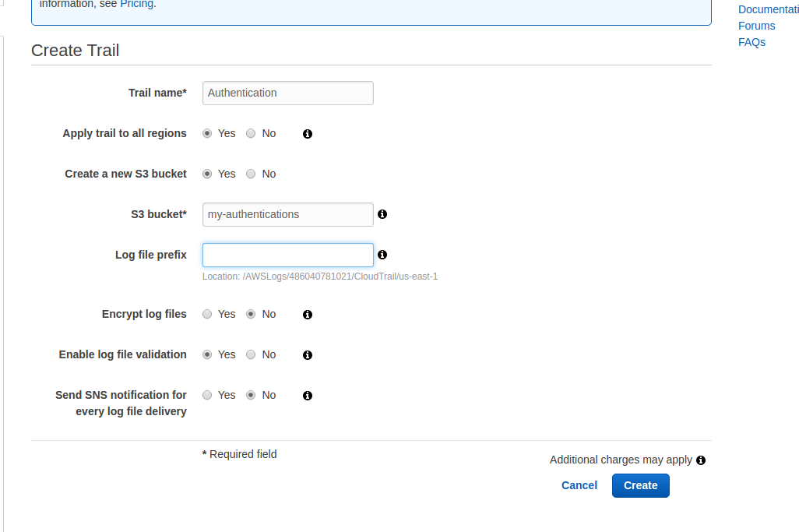Select Yes for Send SNS notification
Viewport: 799px width, 532px height.
click(x=207, y=395)
